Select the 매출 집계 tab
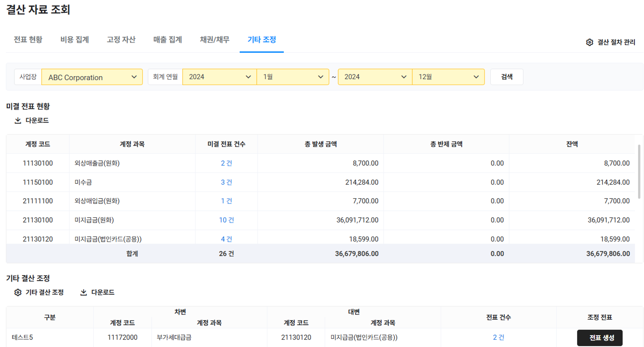Screen dimensions: 644x347 [168, 39]
